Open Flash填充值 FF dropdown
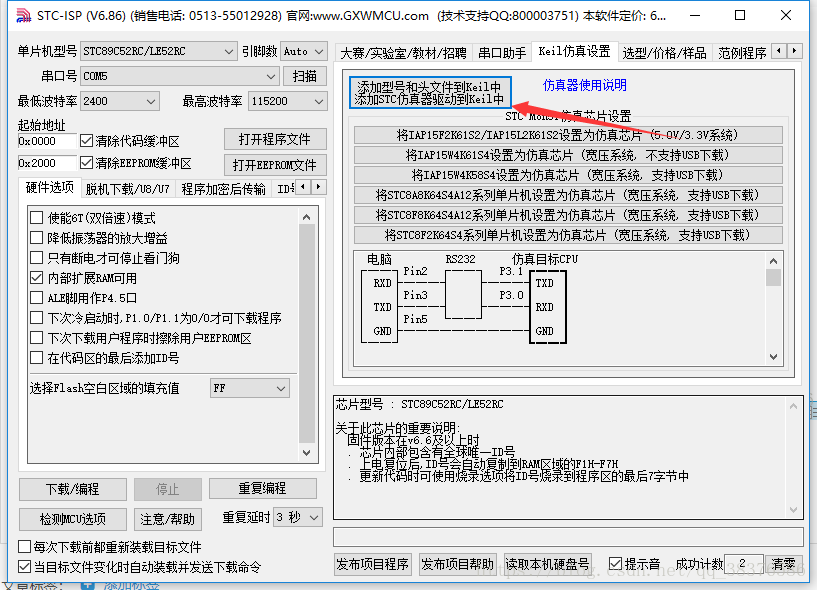 click(250, 388)
